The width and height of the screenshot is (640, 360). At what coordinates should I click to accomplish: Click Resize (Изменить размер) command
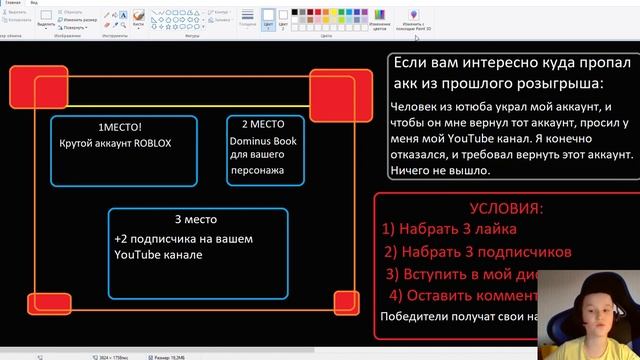78,20
